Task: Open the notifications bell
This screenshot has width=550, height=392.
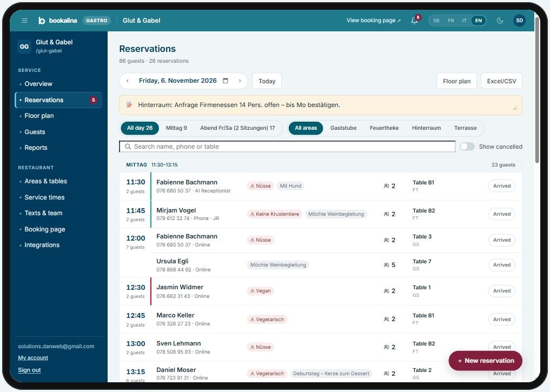Action: pyautogui.click(x=414, y=21)
